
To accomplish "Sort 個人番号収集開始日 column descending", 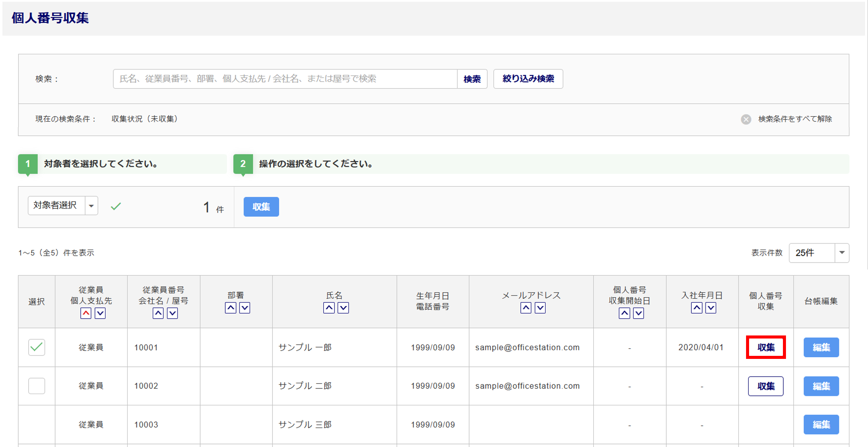I will [638, 313].
